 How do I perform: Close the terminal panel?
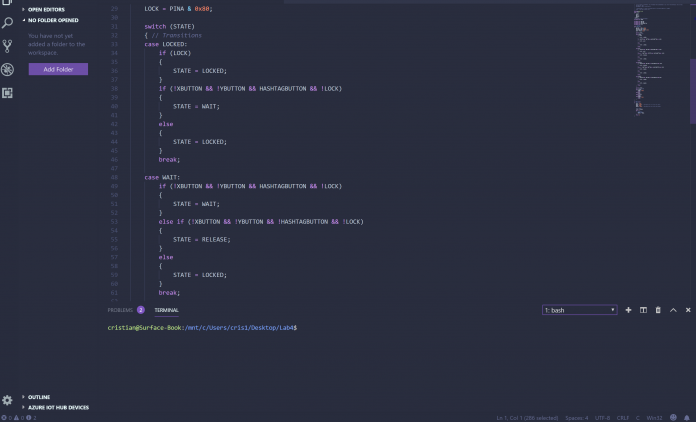(688, 310)
